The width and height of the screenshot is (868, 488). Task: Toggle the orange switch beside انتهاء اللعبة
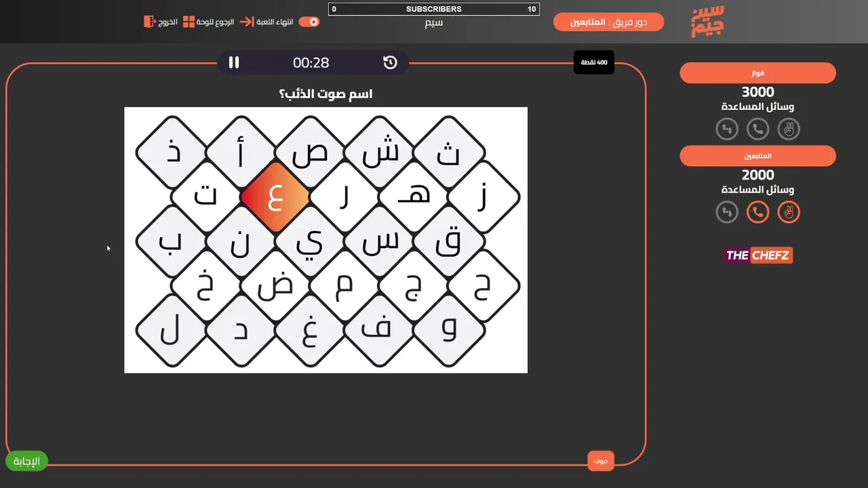[x=309, y=22]
